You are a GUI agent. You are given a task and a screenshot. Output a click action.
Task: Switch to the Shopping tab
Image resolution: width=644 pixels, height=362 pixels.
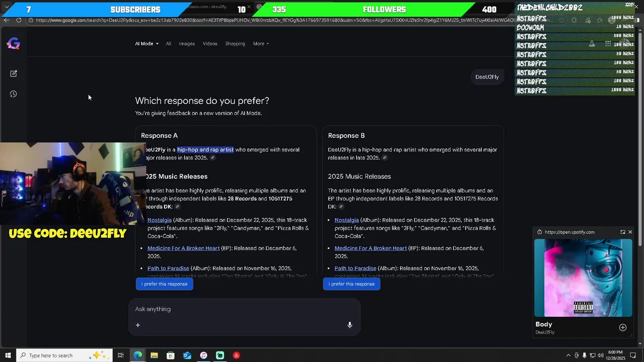(x=235, y=44)
